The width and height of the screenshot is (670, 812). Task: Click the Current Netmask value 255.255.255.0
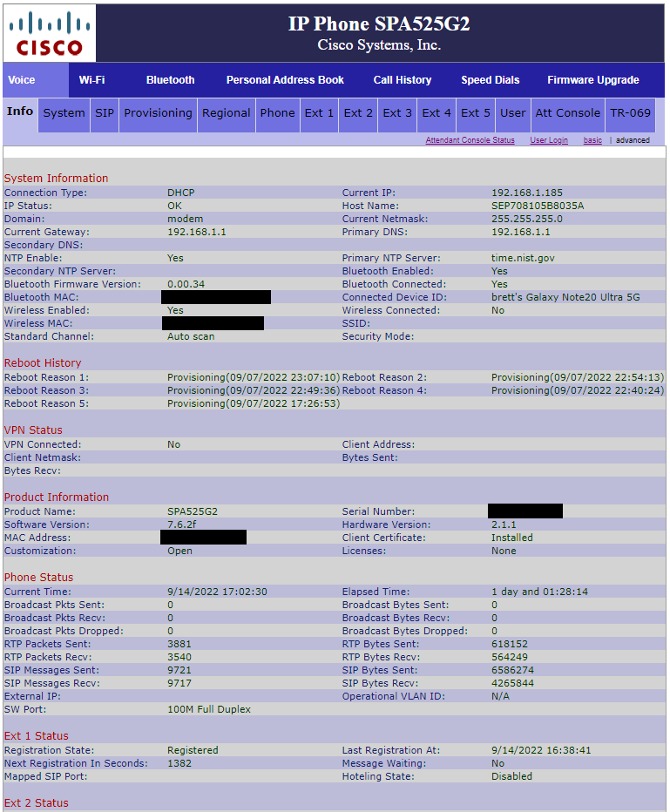(x=526, y=219)
